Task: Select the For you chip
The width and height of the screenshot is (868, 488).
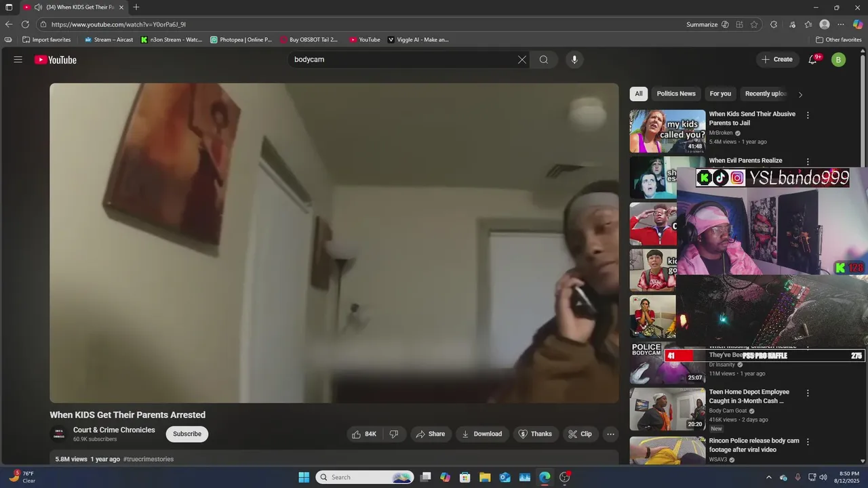Action: 720,94
